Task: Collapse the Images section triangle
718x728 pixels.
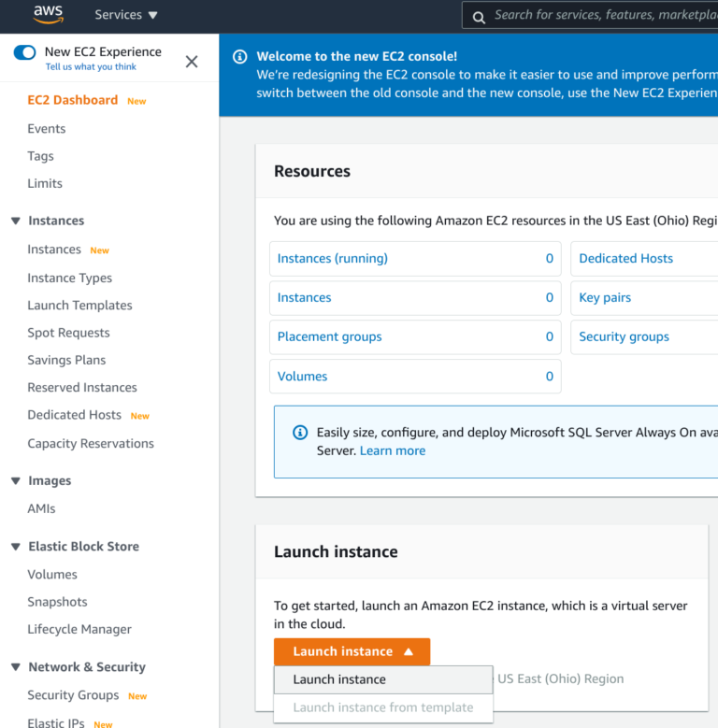Action: [16, 481]
